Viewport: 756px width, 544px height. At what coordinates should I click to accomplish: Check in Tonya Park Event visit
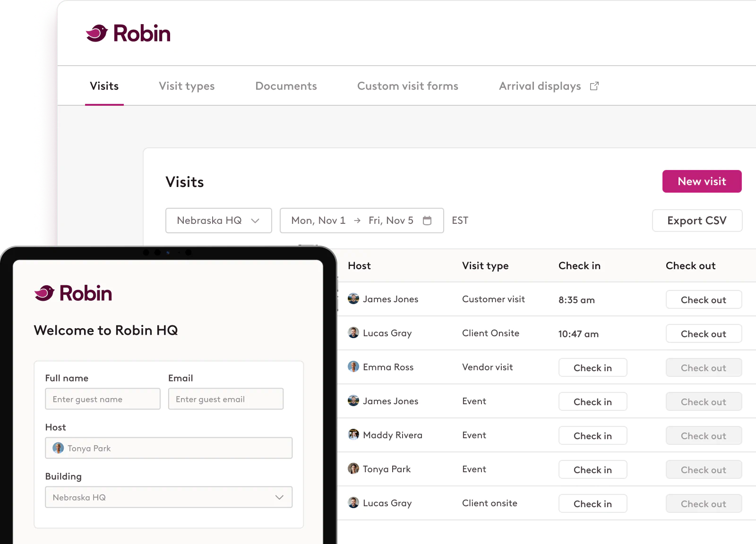(593, 470)
